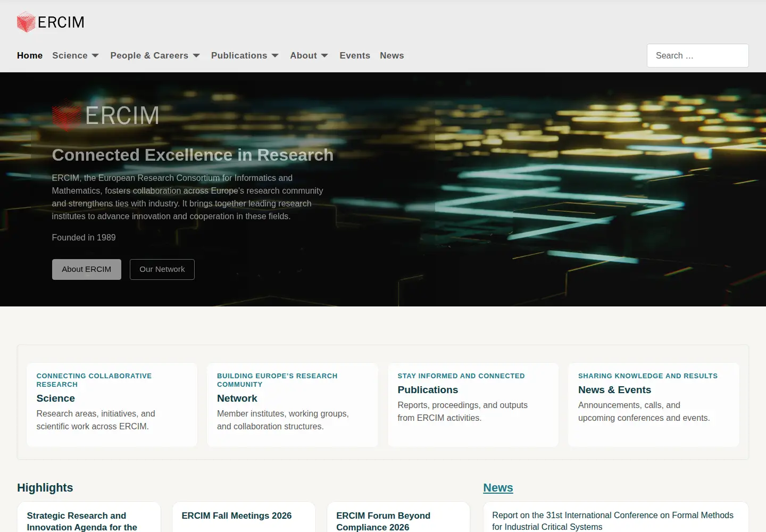The width and height of the screenshot is (766, 532).
Task: Open the Science card
Action: [112, 404]
